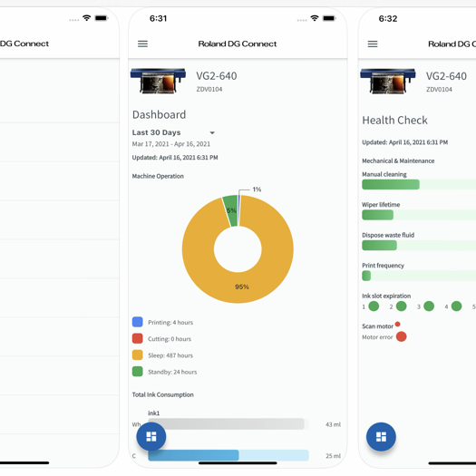Viewport: 476px width, 476px height.
Task: Tap the Manual cleaning progress bar
Action: pyautogui.click(x=419, y=185)
